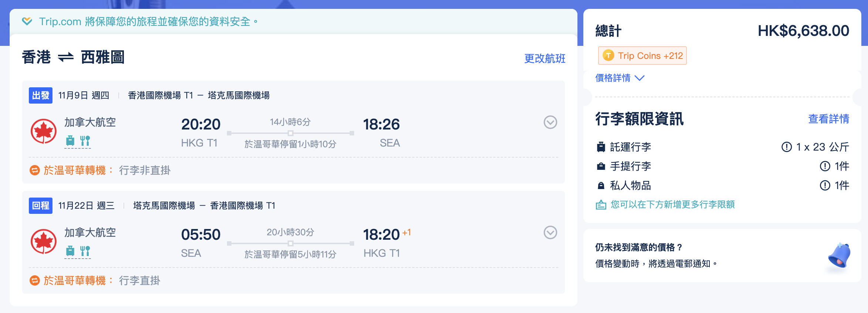Click the Air Canada logo on outbound flight
This screenshot has height=313, width=868.
tap(44, 131)
